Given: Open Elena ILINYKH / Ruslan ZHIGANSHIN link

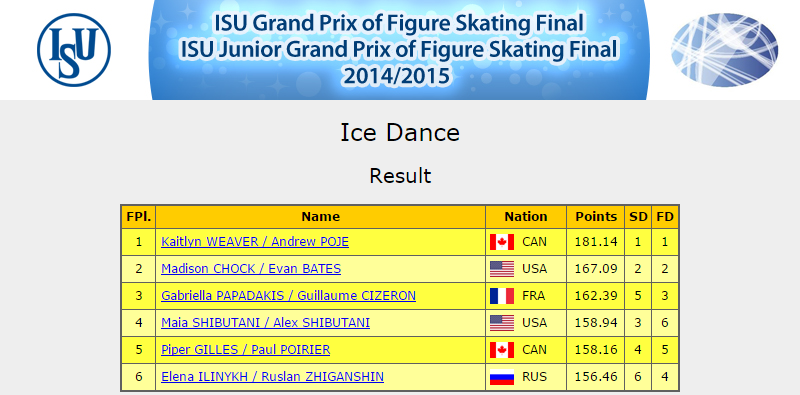Looking at the screenshot, I should 272,377.
